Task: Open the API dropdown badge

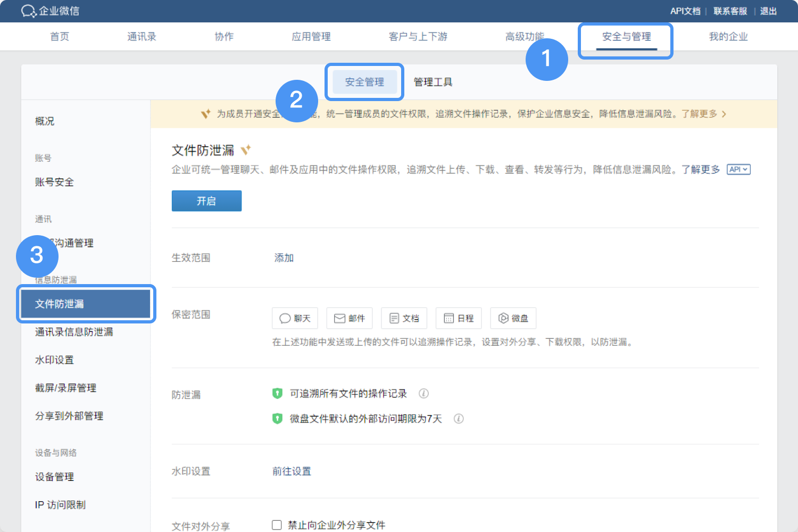Action: pyautogui.click(x=738, y=169)
